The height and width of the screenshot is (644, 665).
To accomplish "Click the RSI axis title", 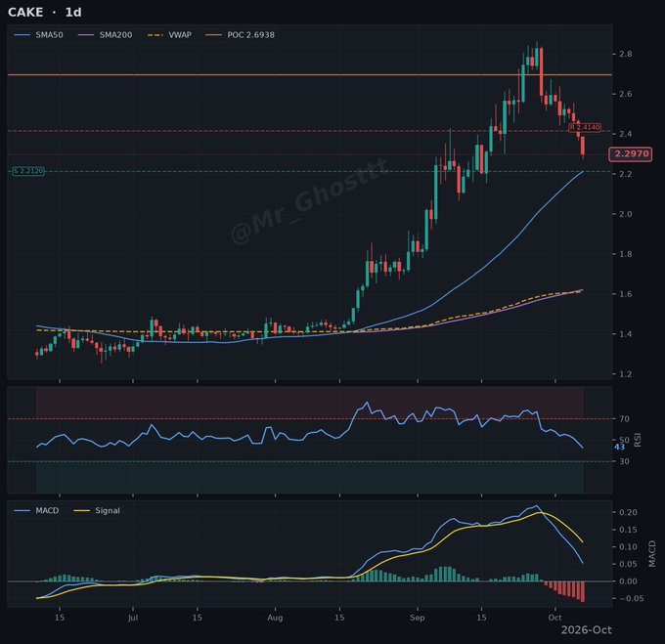I will click(637, 440).
